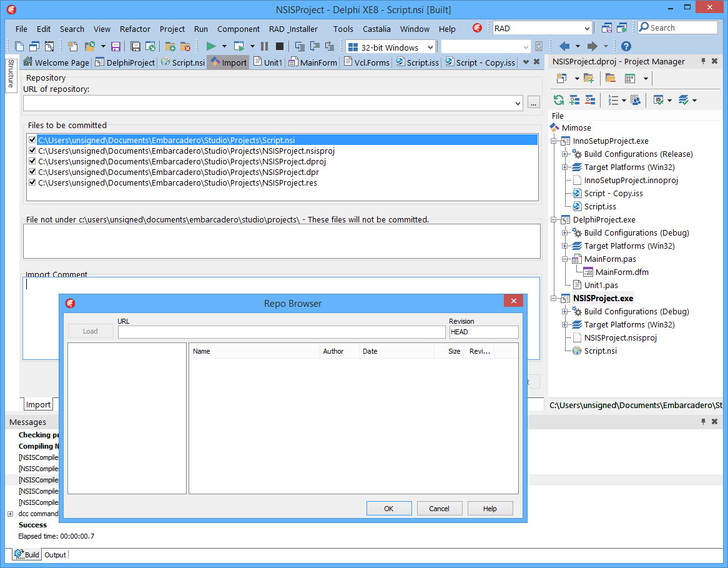Uncheck the NSISProject.res file checkbox
This screenshot has width=728, height=568.
point(32,182)
